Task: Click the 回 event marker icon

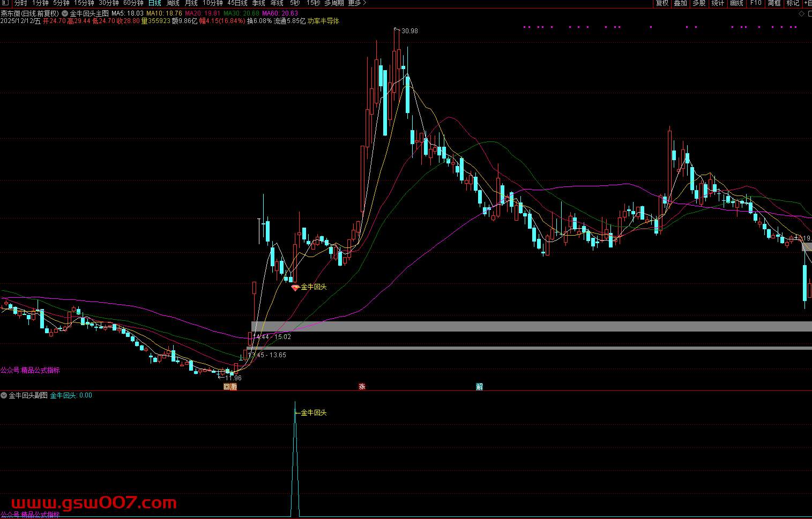Action: click(227, 387)
